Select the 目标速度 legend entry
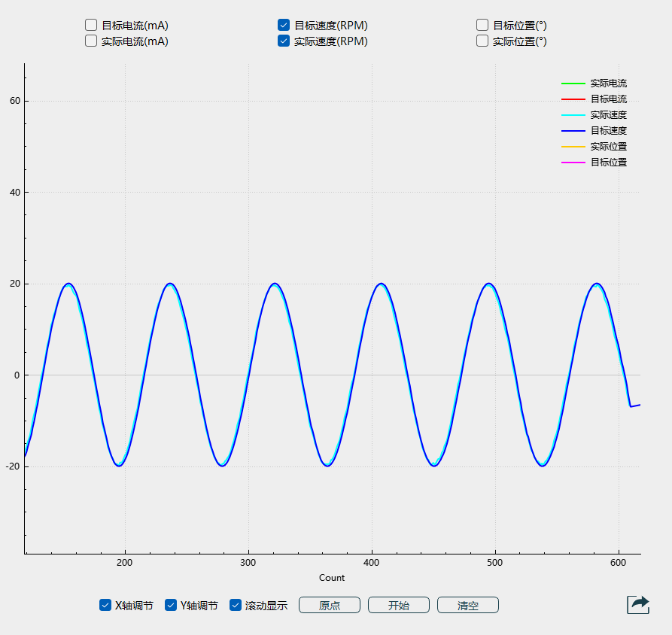Viewport: 672px width, 635px height. [608, 131]
